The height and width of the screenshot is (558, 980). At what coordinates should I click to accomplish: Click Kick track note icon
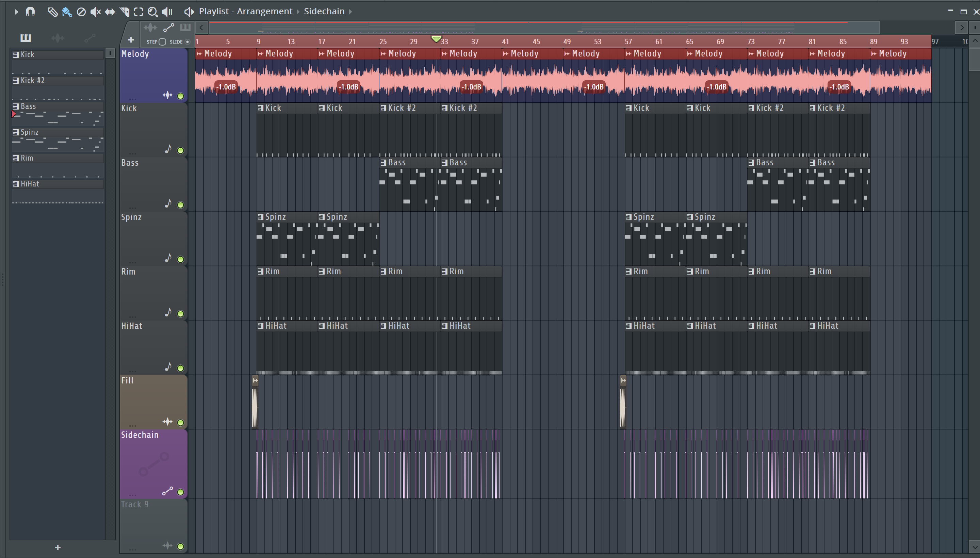(168, 149)
